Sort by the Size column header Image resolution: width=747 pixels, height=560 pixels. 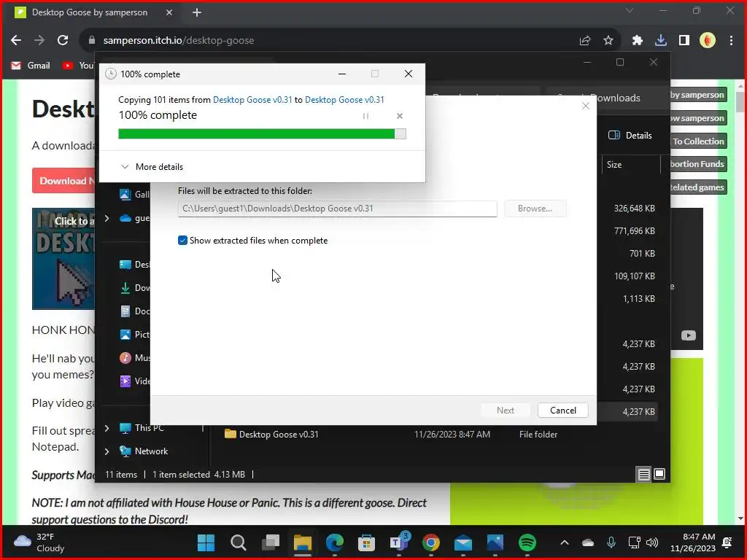click(630, 165)
